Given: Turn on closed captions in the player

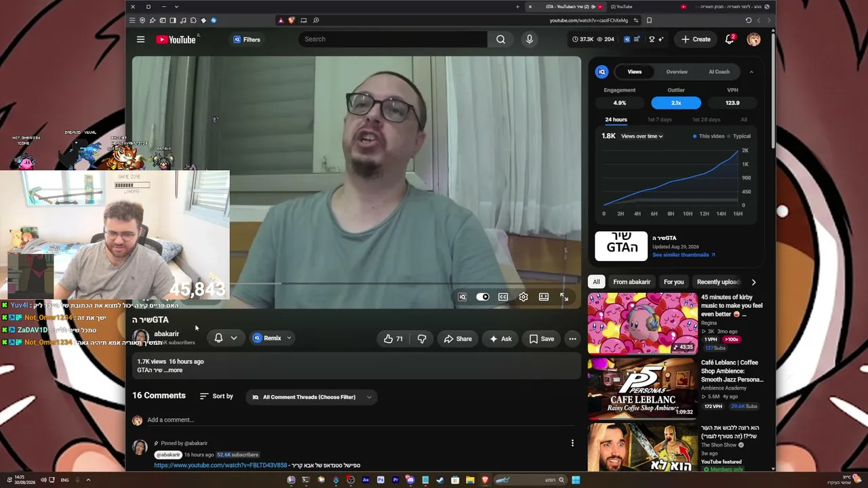Looking at the screenshot, I should coord(503,297).
